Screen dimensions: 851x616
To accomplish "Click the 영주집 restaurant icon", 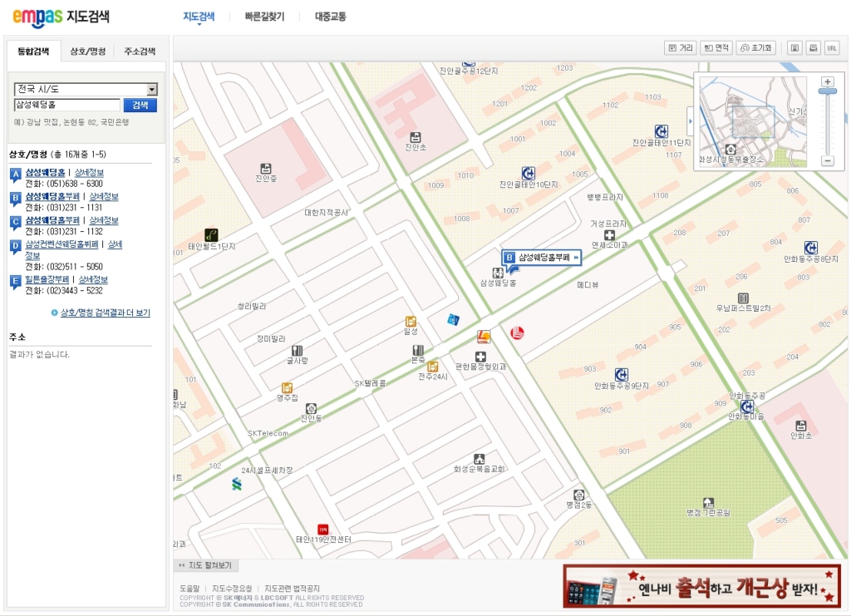I will click(287, 387).
